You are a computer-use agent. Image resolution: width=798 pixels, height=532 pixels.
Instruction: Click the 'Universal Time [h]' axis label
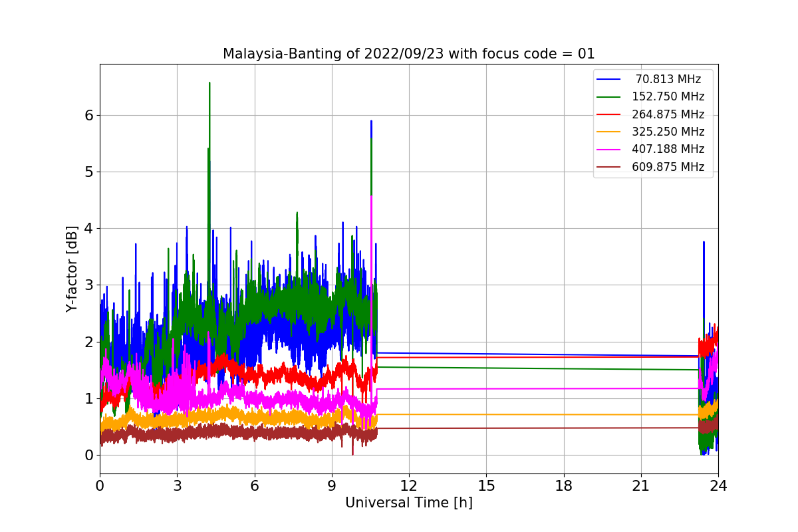tap(408, 503)
